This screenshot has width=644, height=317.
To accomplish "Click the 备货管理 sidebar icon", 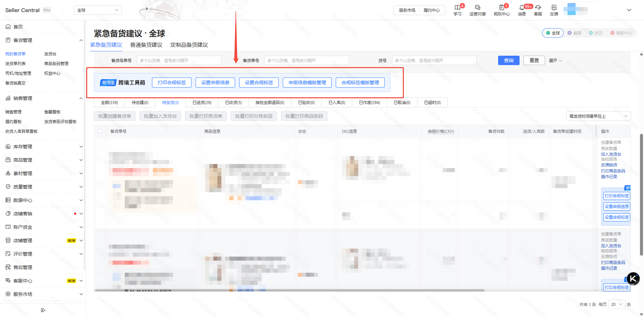I will coord(8,40).
